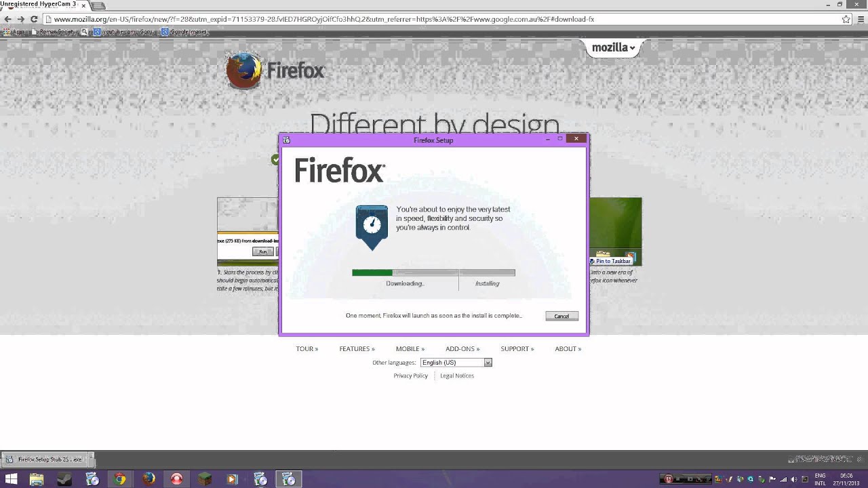
Task: Open the Windows Start button
Action: tap(11, 479)
